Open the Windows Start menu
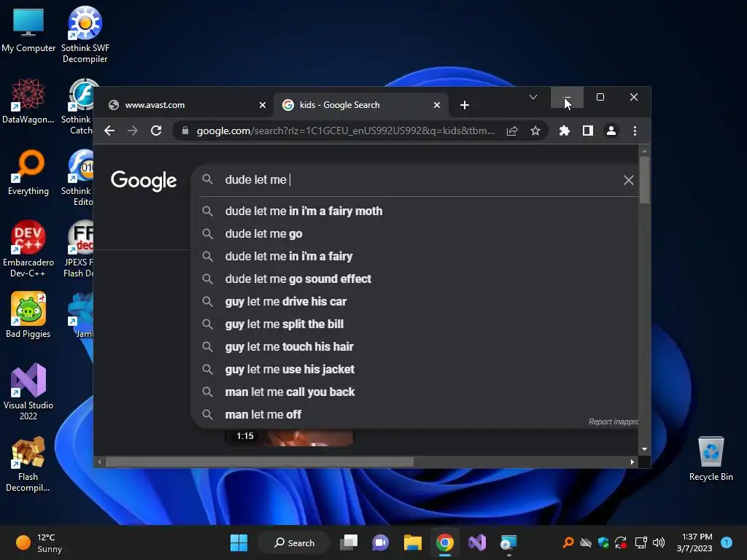The width and height of the screenshot is (747, 560). [239, 542]
